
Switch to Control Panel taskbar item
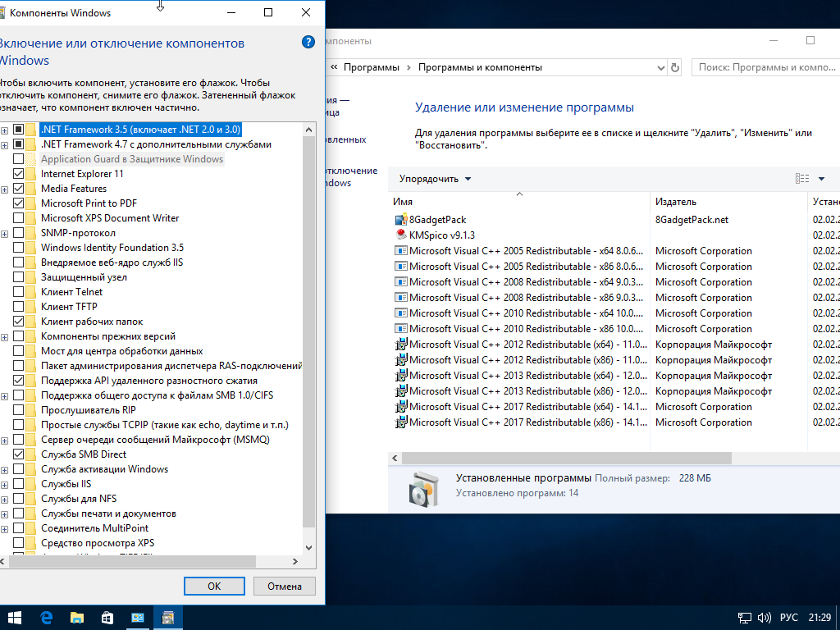click(x=138, y=618)
